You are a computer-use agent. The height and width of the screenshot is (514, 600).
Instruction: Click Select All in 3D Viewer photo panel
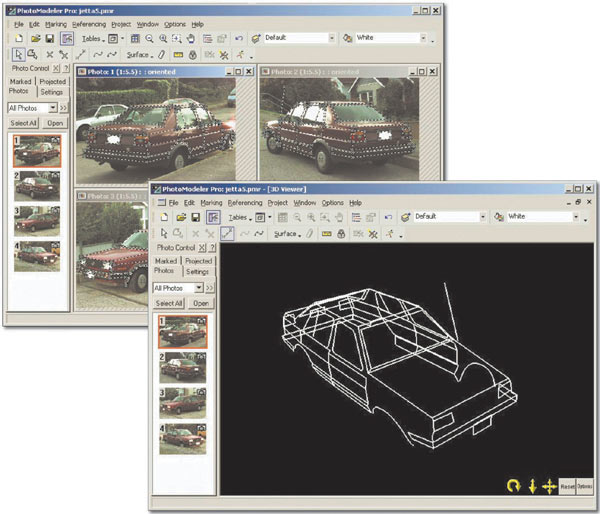coord(169,303)
